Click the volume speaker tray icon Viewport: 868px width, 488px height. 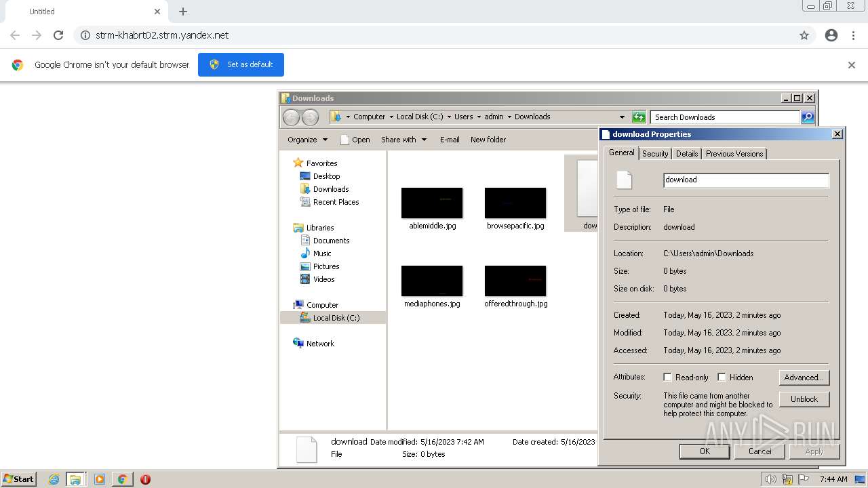pyautogui.click(x=771, y=479)
